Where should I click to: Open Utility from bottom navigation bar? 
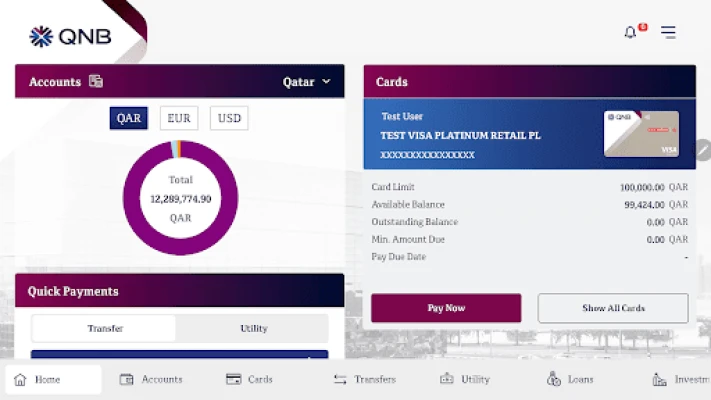[464, 379]
